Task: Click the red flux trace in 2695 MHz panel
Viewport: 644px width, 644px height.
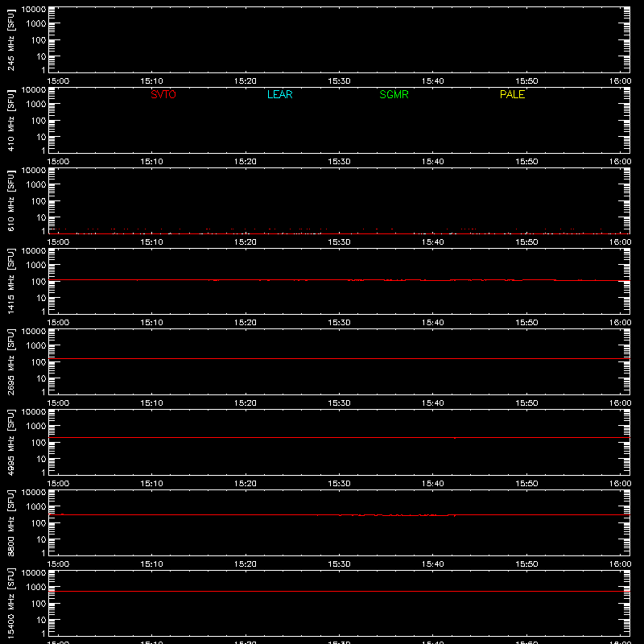Action: [x=339, y=358]
